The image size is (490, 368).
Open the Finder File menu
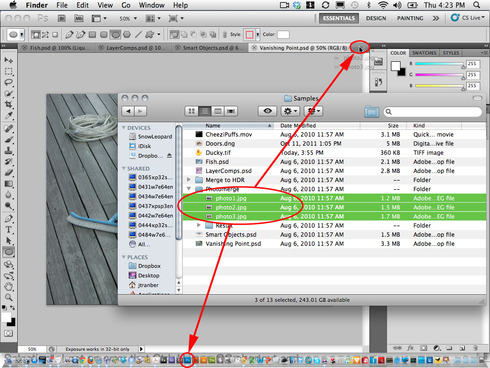click(62, 5)
